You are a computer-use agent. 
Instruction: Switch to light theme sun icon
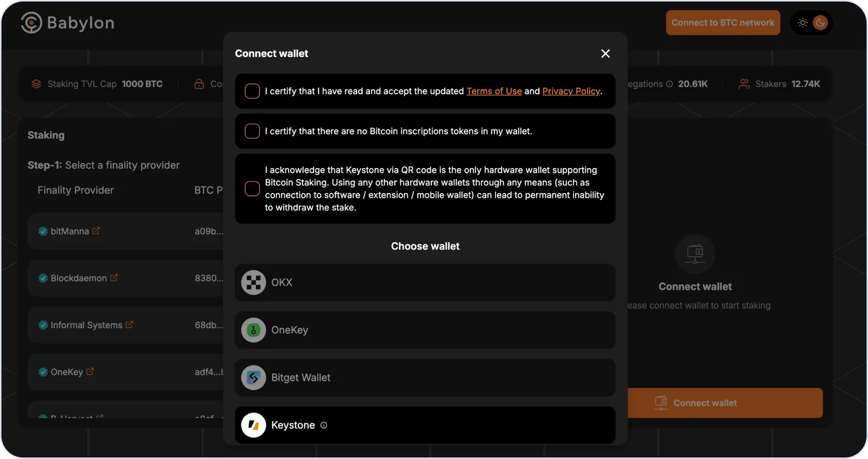click(803, 23)
